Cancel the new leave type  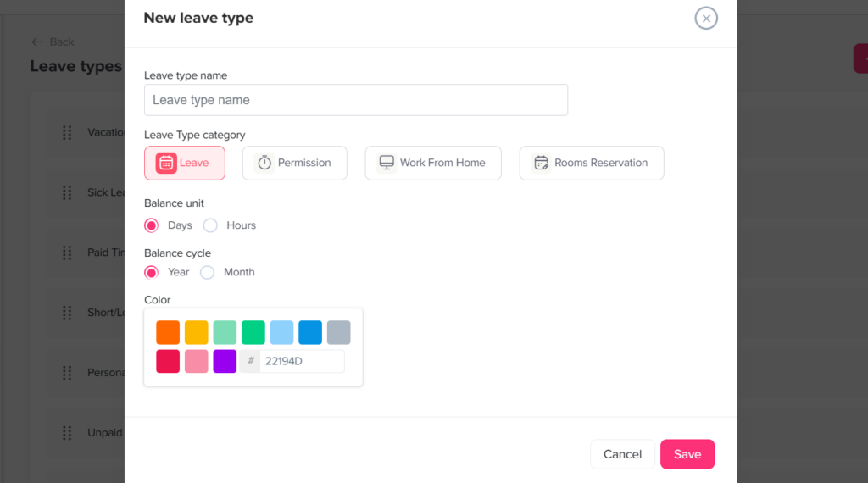pos(622,454)
